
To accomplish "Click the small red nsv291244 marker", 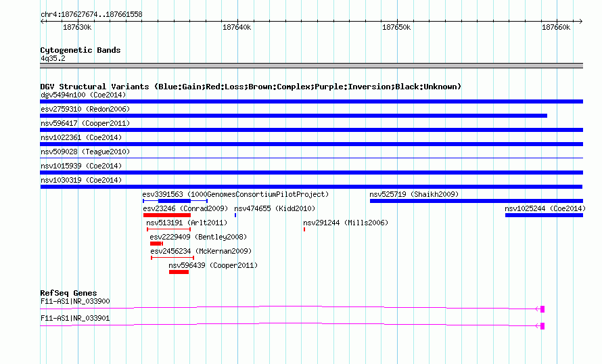I will pyautogui.click(x=304, y=229).
